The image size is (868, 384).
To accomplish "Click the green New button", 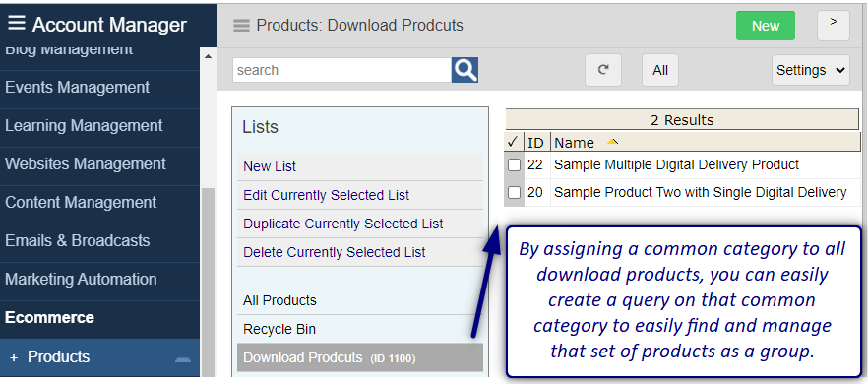I will coord(766,26).
